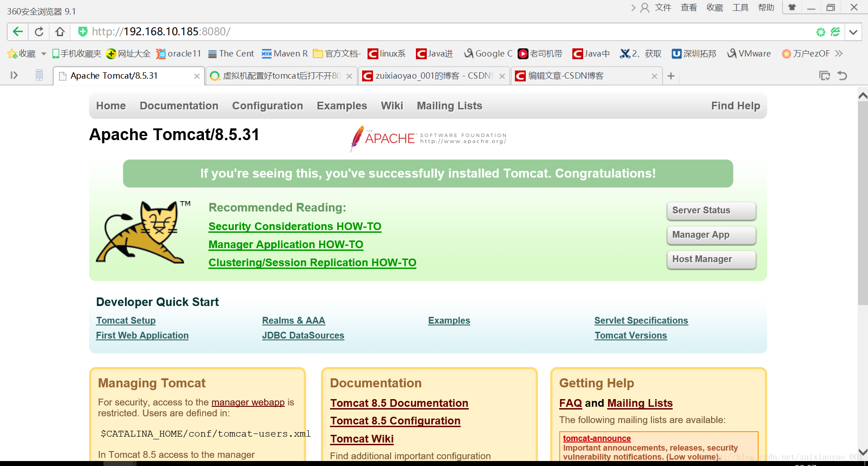This screenshot has height=466, width=868.
Task: Open Configuration in Tomcat navigation
Action: [x=268, y=106]
